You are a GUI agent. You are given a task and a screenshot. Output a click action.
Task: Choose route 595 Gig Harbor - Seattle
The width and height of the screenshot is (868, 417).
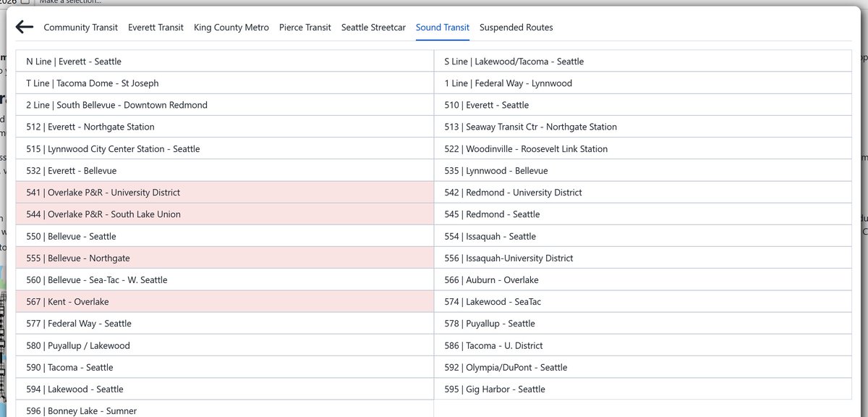pos(642,389)
